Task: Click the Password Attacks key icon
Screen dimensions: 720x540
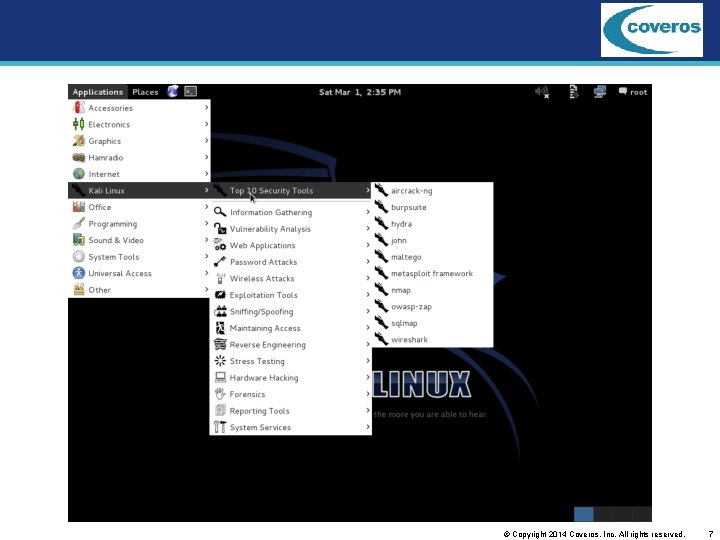Action: (220, 261)
